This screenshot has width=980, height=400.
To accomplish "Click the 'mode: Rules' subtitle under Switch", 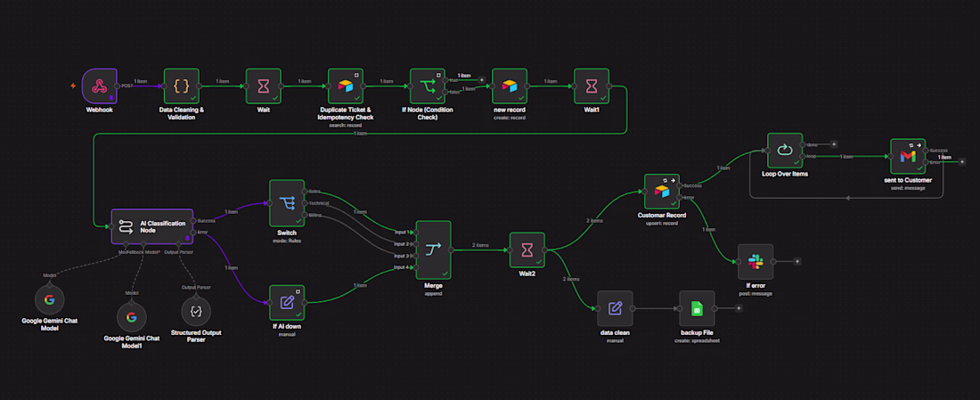I will (x=287, y=240).
